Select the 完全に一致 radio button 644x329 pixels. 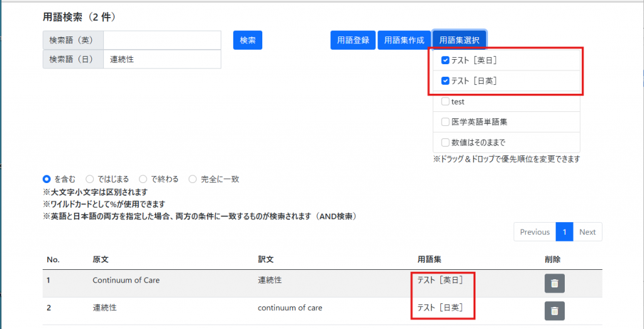point(193,179)
